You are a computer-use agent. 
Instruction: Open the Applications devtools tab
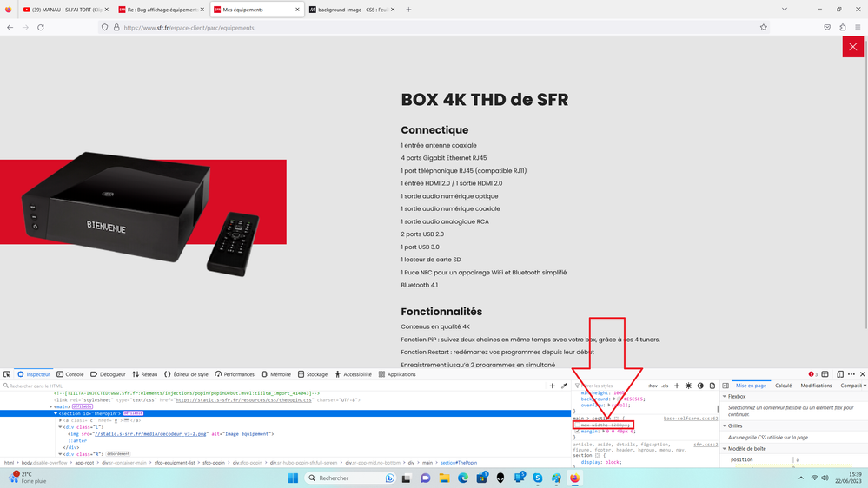397,374
